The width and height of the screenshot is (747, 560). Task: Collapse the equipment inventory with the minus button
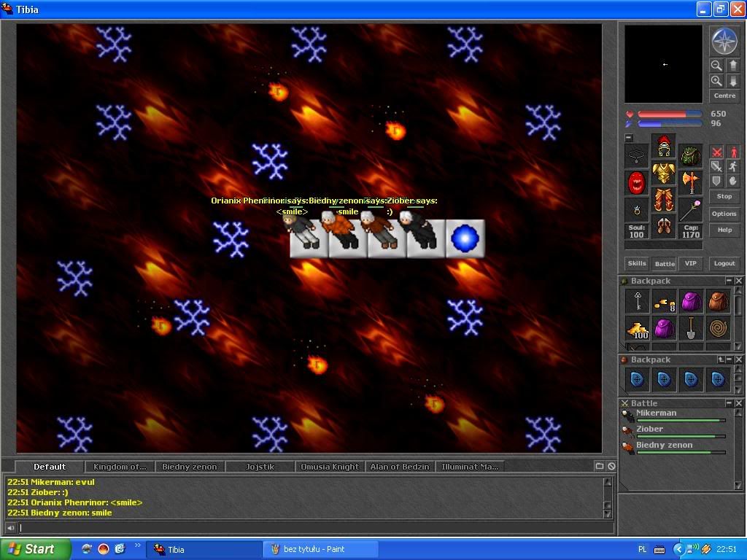[x=629, y=138]
